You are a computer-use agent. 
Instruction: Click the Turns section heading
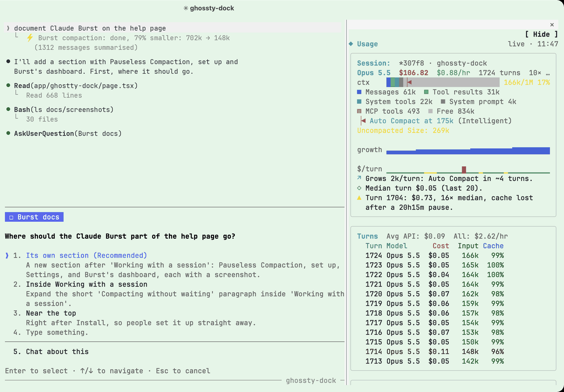tap(367, 236)
